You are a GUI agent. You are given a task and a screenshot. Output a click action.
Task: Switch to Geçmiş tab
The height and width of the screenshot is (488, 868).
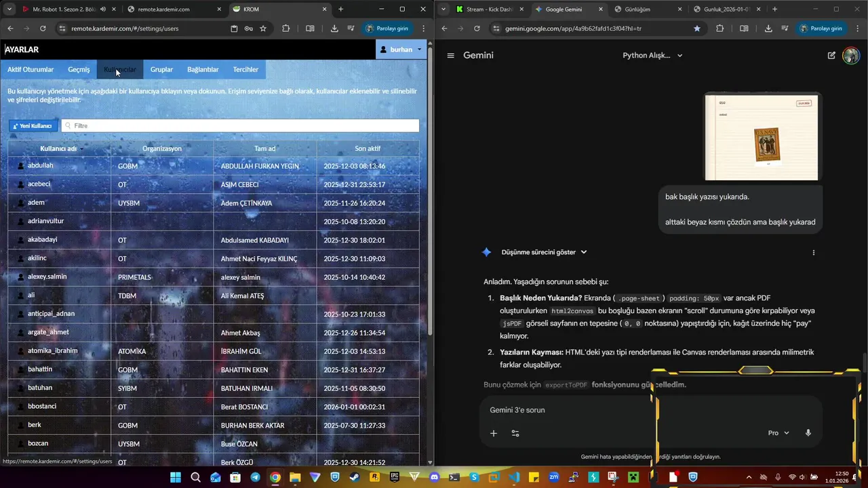(79, 69)
